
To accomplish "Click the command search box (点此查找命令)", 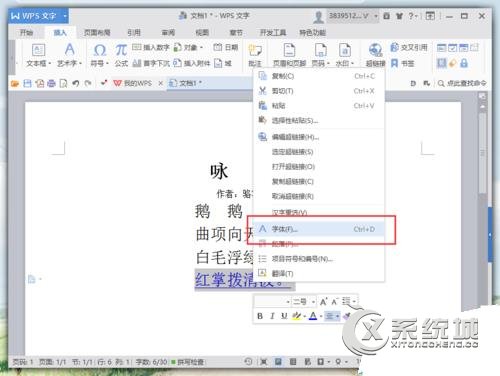I will point(462,83).
